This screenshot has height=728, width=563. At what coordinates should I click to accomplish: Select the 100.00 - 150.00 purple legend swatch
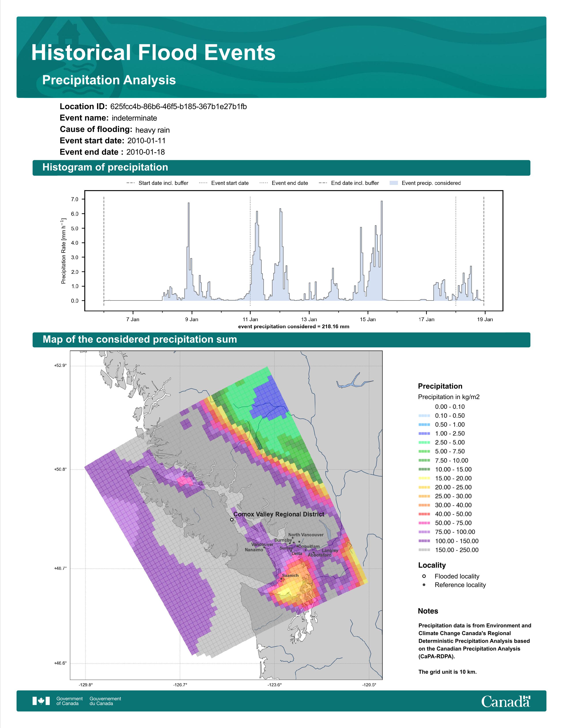[x=424, y=541]
